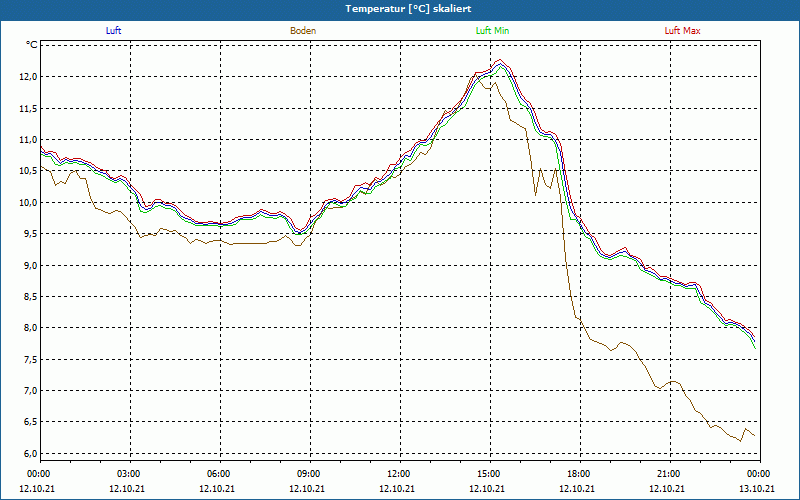Image resolution: width=800 pixels, height=500 pixels.
Task: Select the green 'Luft Min' legend label
Action: tap(492, 31)
